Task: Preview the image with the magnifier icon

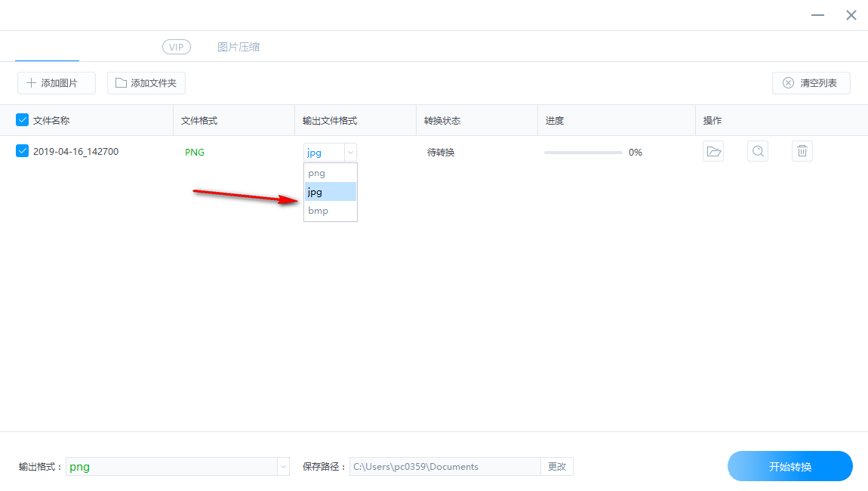Action: 758,151
